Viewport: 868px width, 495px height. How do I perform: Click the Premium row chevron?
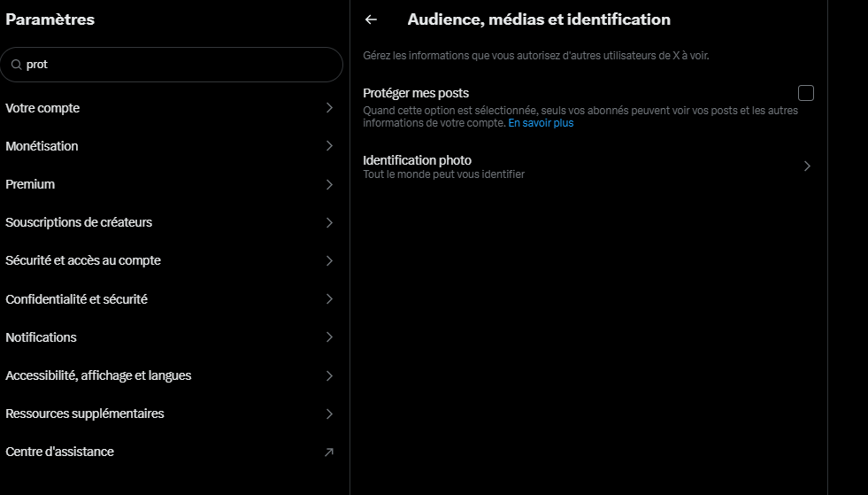329,184
